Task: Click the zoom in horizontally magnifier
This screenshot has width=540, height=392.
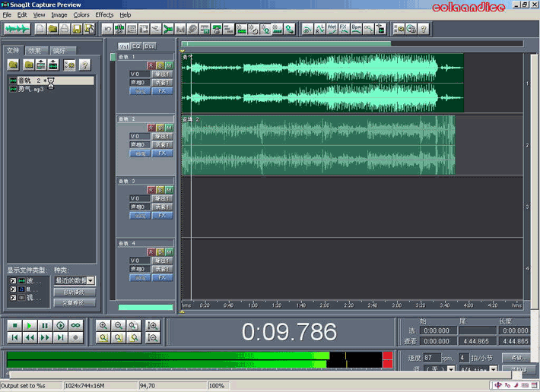Action: tap(103, 325)
